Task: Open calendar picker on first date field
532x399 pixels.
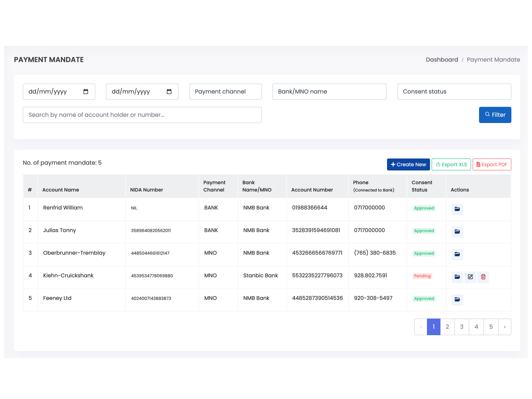Action: (x=86, y=92)
